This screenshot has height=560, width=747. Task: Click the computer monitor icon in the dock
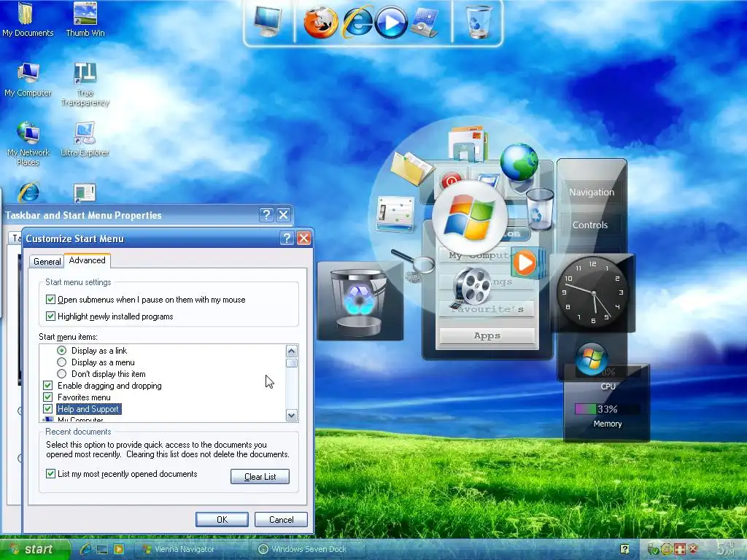pyautogui.click(x=268, y=21)
